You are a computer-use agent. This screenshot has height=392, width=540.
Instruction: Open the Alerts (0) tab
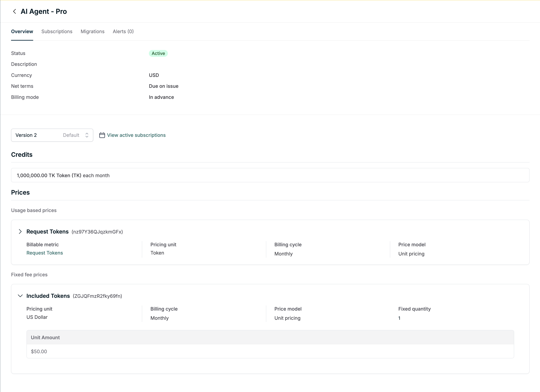[x=123, y=31]
